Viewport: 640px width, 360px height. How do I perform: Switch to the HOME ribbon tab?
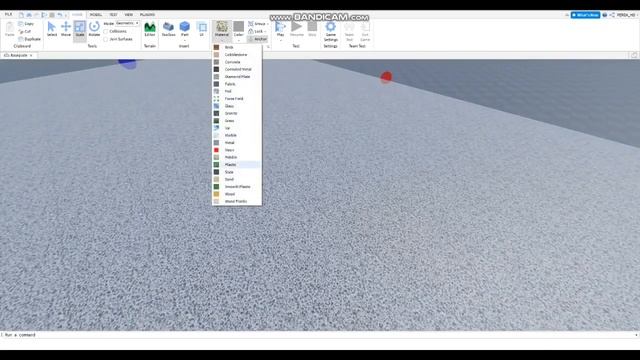77,14
